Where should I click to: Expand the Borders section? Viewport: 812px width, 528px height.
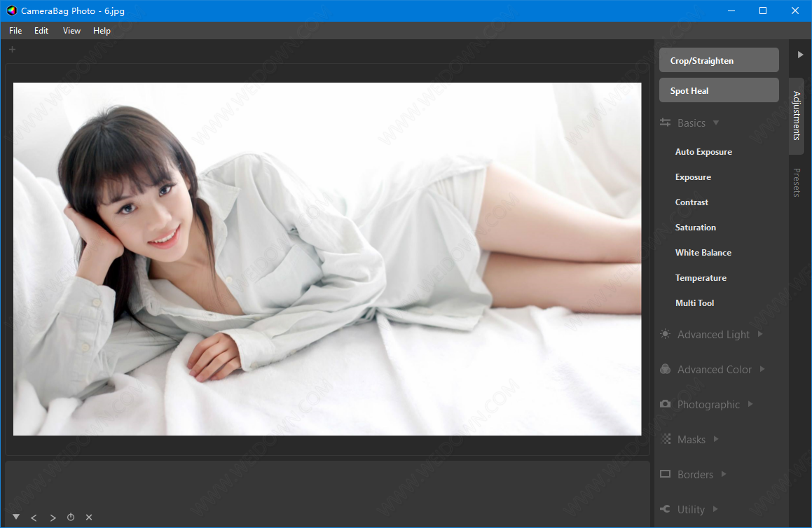click(x=723, y=475)
